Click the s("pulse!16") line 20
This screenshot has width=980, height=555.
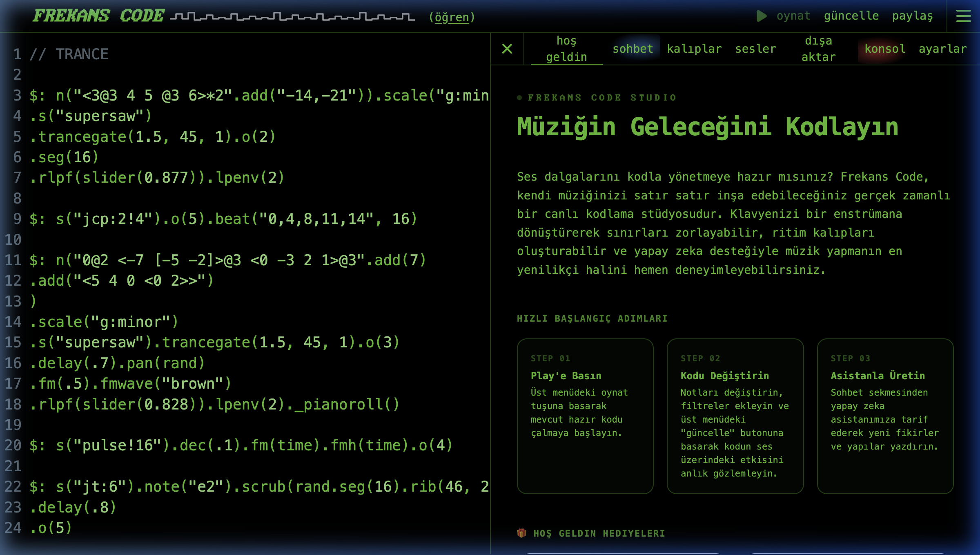click(x=241, y=445)
